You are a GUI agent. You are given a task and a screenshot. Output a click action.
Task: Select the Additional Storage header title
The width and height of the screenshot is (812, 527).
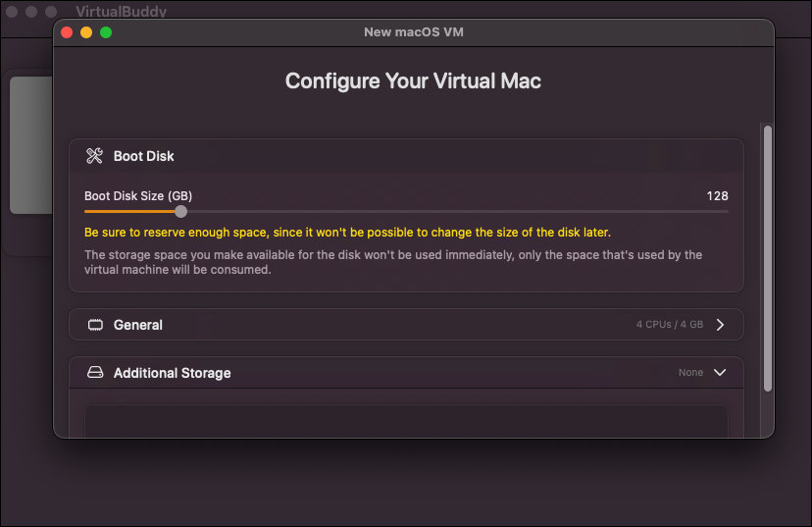172,373
